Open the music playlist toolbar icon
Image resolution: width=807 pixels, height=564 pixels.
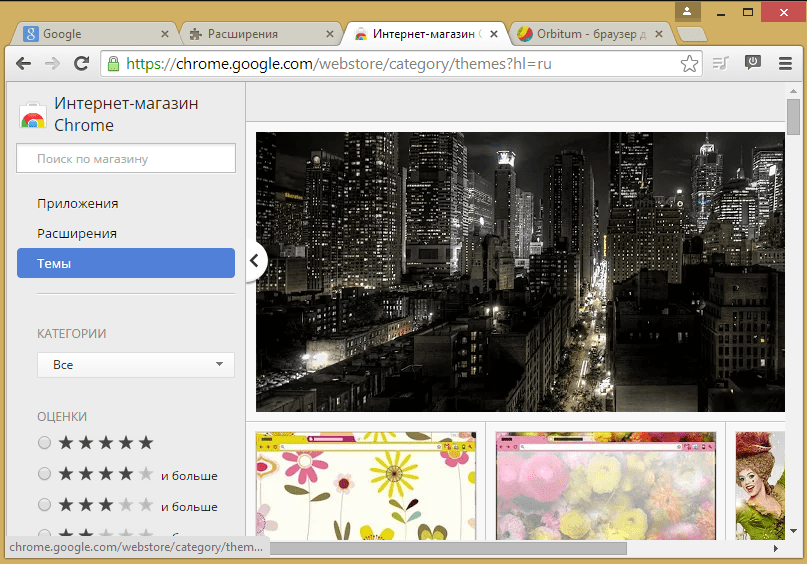[x=722, y=63]
